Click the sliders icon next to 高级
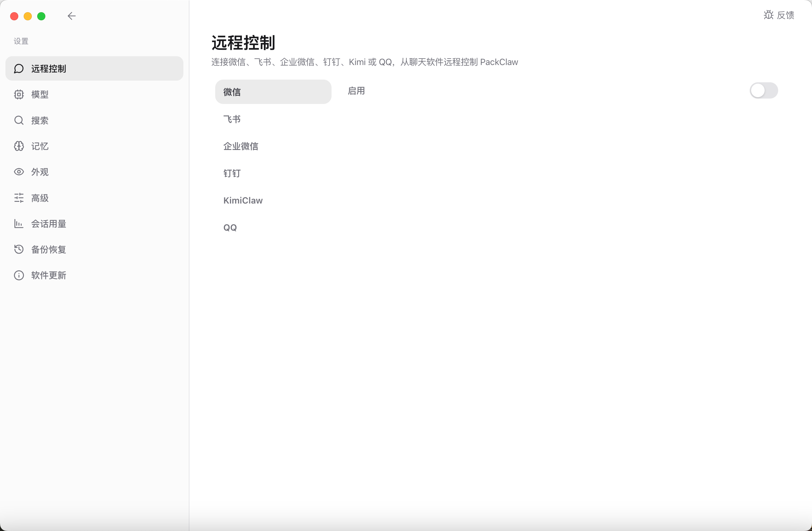 (x=19, y=198)
